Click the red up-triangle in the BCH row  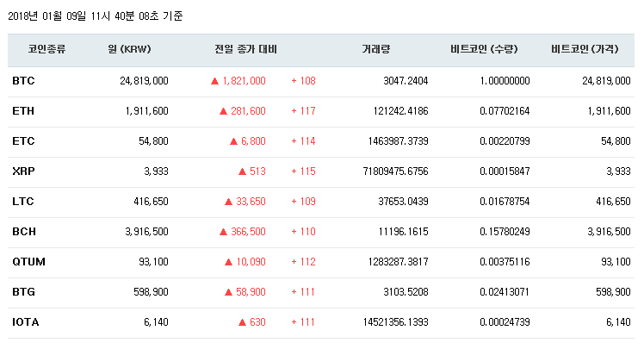[223, 232]
